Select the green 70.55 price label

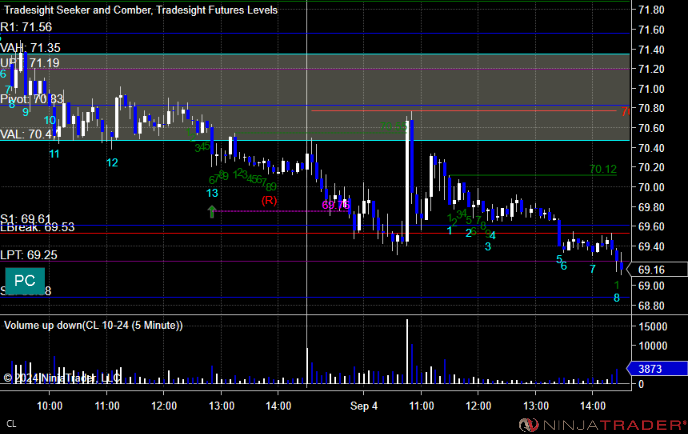(x=393, y=127)
